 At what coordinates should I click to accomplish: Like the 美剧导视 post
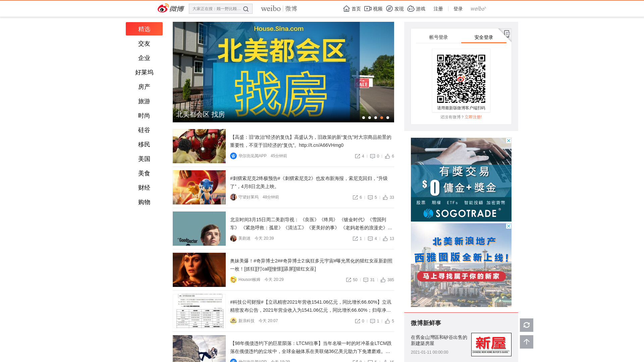click(x=385, y=239)
